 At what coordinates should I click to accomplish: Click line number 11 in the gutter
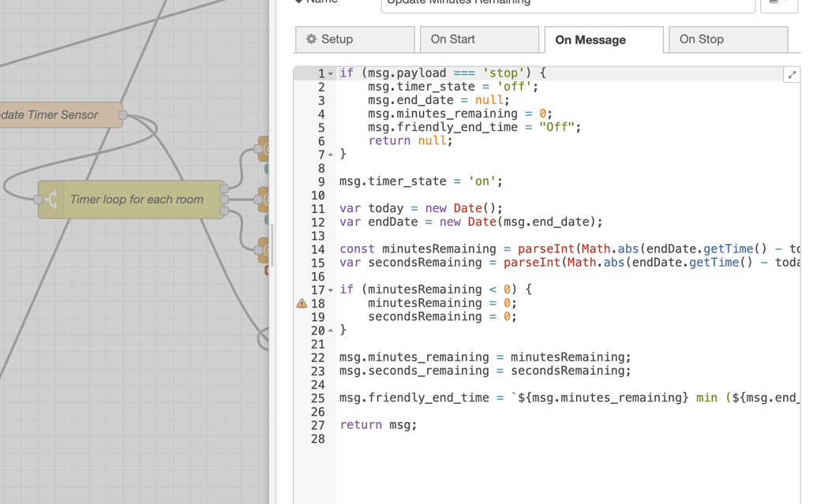click(x=317, y=208)
